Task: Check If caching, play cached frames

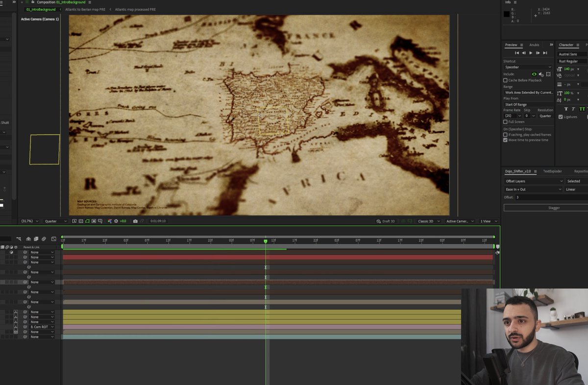Action: coord(506,135)
